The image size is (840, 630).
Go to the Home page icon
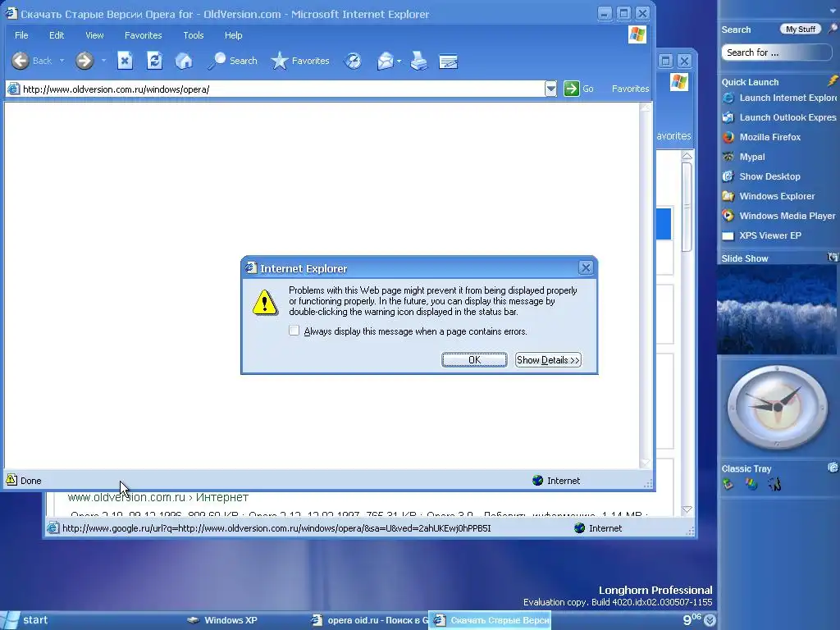(184, 61)
